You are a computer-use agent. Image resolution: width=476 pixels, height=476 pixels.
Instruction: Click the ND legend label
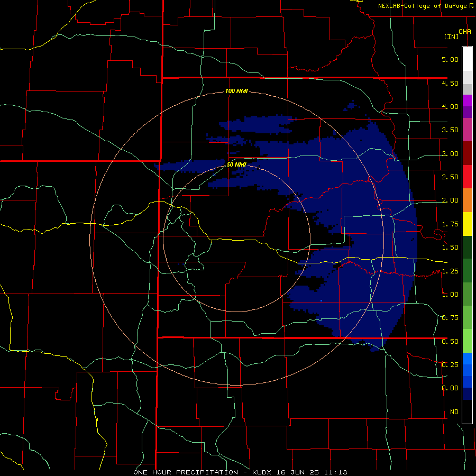click(x=454, y=412)
